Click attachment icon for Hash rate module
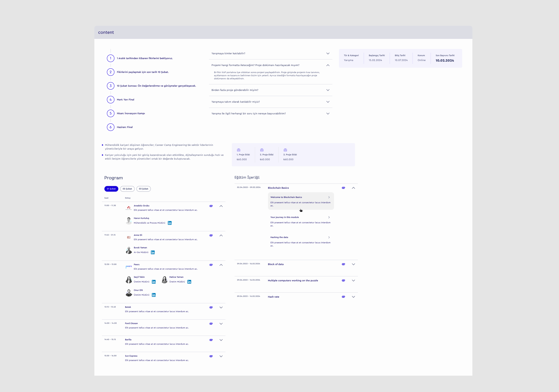Screen dimensions: 559x392 point(343,297)
